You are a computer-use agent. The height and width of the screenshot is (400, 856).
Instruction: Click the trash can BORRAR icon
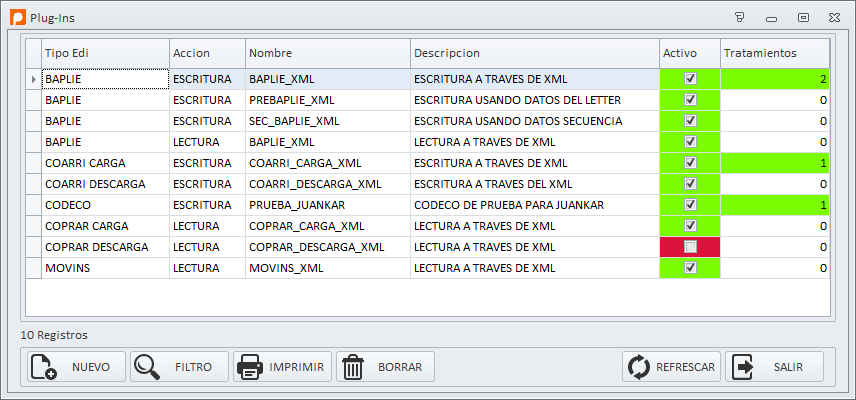pyautogui.click(x=353, y=367)
